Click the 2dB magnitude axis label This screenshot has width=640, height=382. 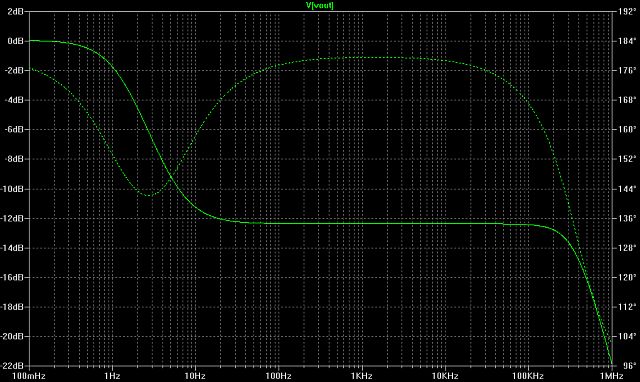click(x=16, y=11)
